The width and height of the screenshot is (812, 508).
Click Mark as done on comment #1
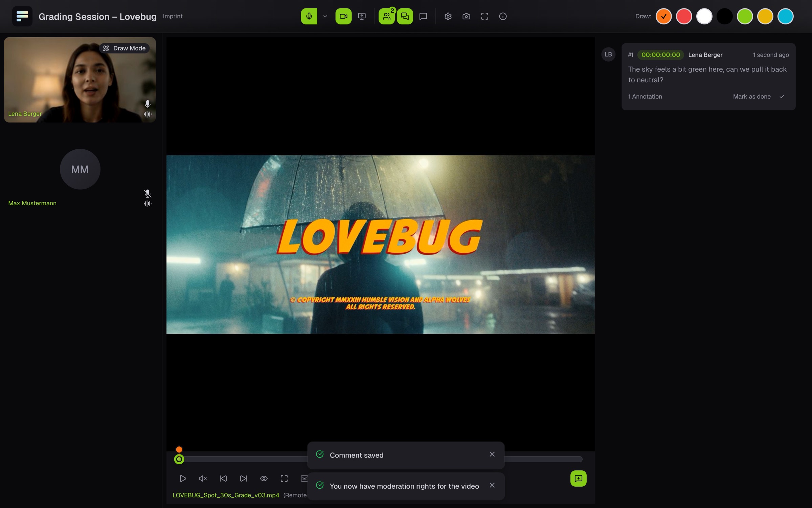click(x=759, y=97)
